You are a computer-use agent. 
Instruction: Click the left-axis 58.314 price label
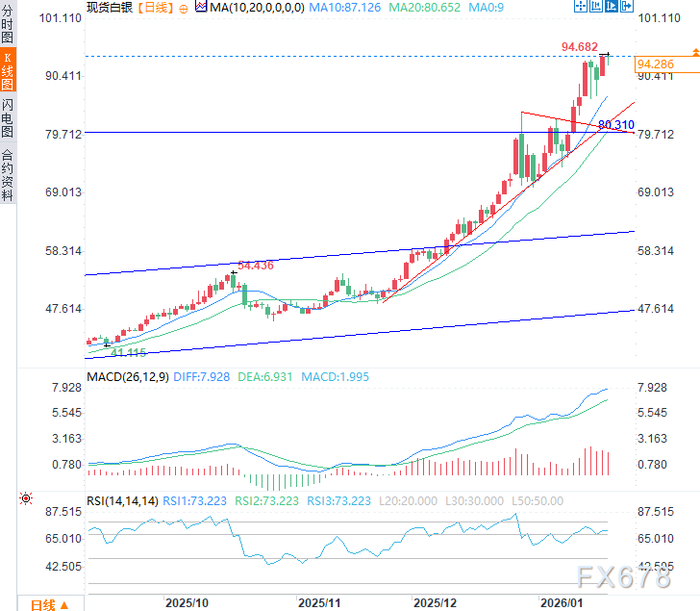[x=63, y=250]
